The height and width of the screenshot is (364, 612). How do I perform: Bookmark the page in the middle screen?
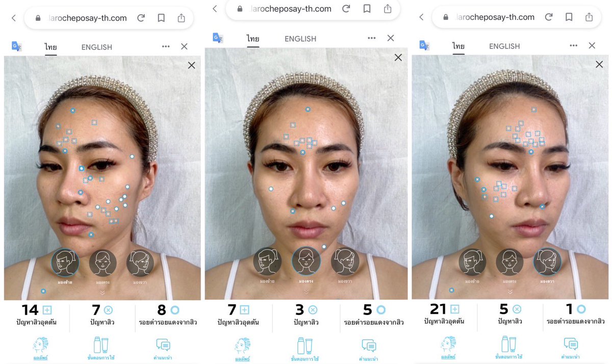pos(367,9)
